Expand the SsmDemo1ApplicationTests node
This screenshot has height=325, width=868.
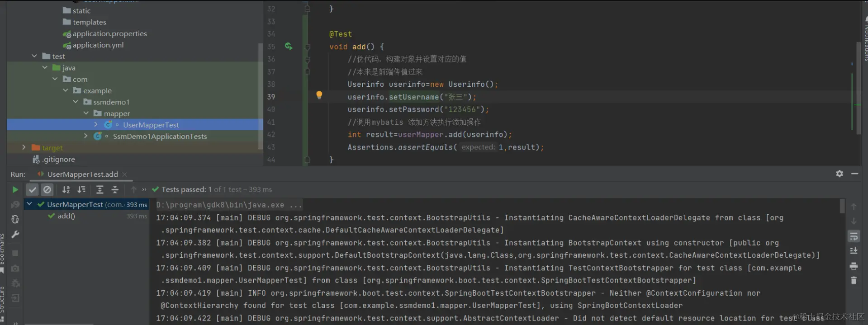86,136
